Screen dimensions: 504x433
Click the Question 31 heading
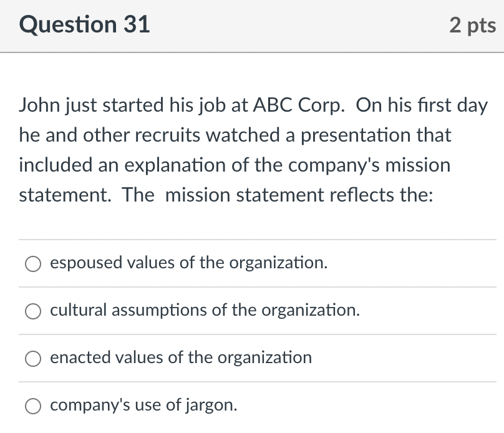(84, 25)
